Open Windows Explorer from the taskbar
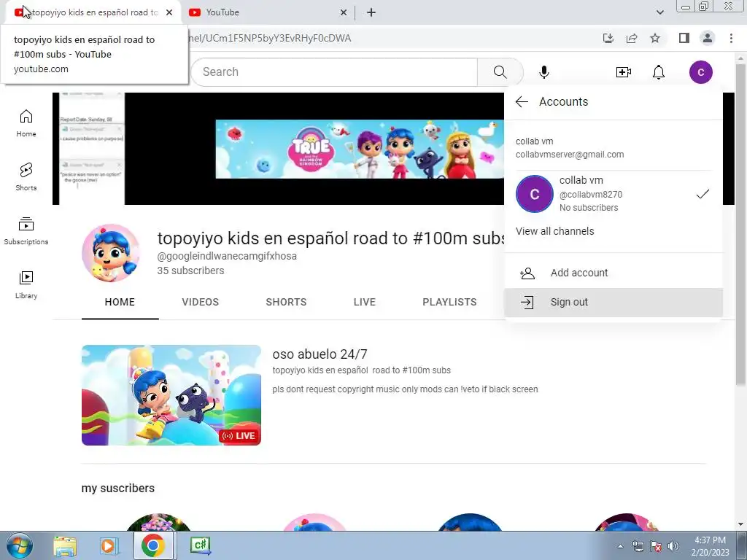 pos(65,545)
